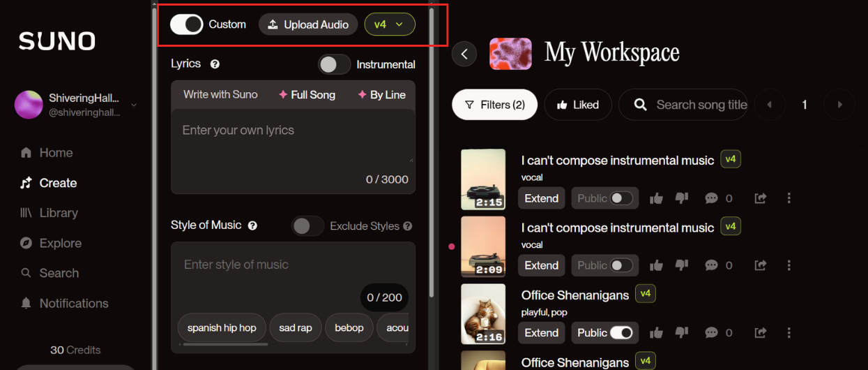Dislike the 2:09 song
868x370 pixels.
tap(682, 265)
